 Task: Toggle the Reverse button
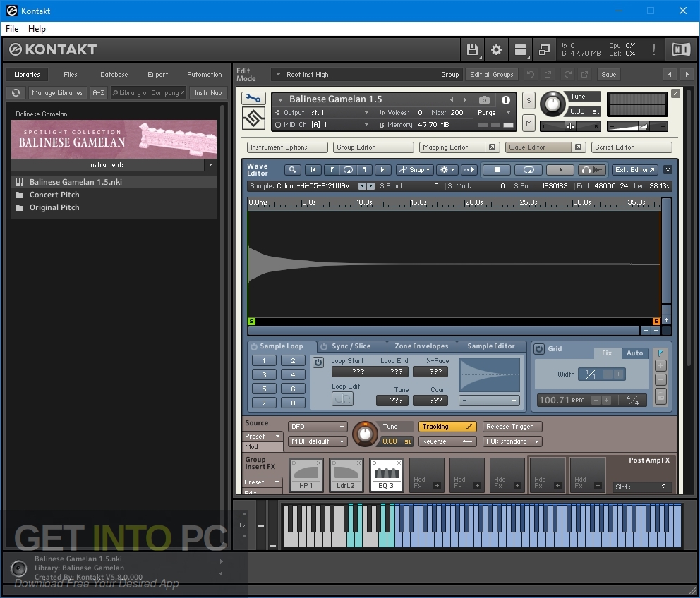pos(447,441)
